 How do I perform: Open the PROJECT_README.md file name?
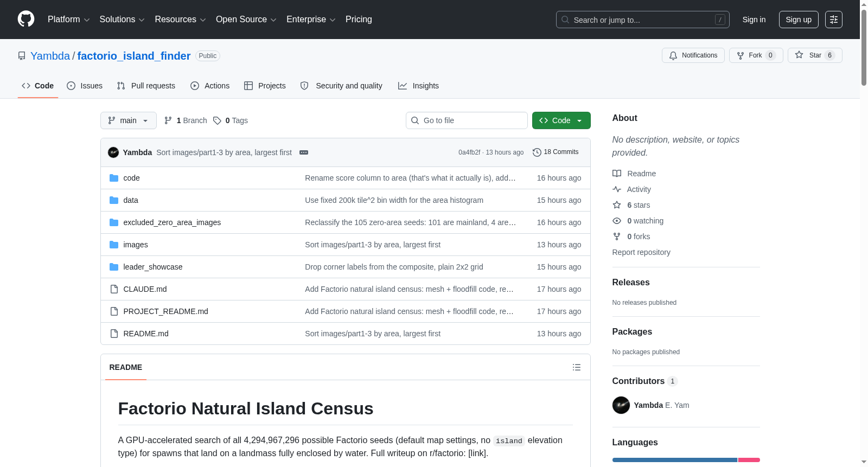[x=165, y=311]
